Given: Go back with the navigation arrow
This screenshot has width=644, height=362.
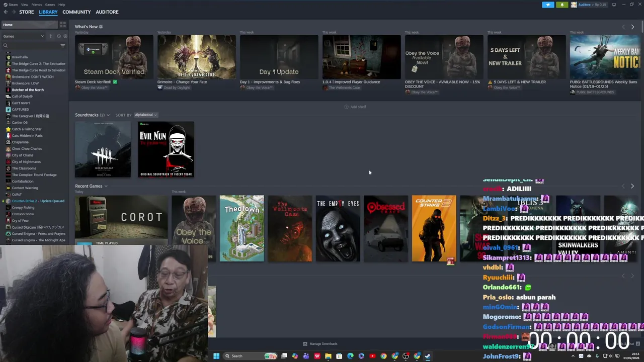Looking at the screenshot, I should coord(6,12).
